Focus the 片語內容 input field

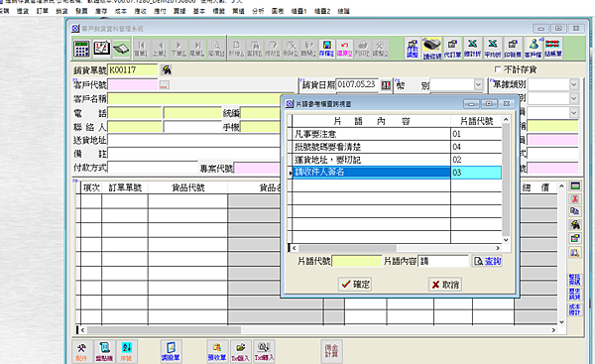(x=443, y=261)
